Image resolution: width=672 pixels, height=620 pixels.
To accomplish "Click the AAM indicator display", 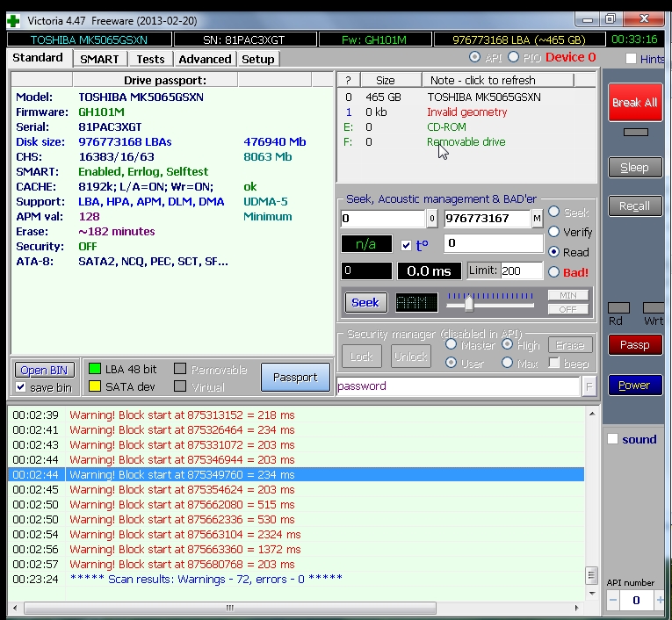I will (x=416, y=303).
